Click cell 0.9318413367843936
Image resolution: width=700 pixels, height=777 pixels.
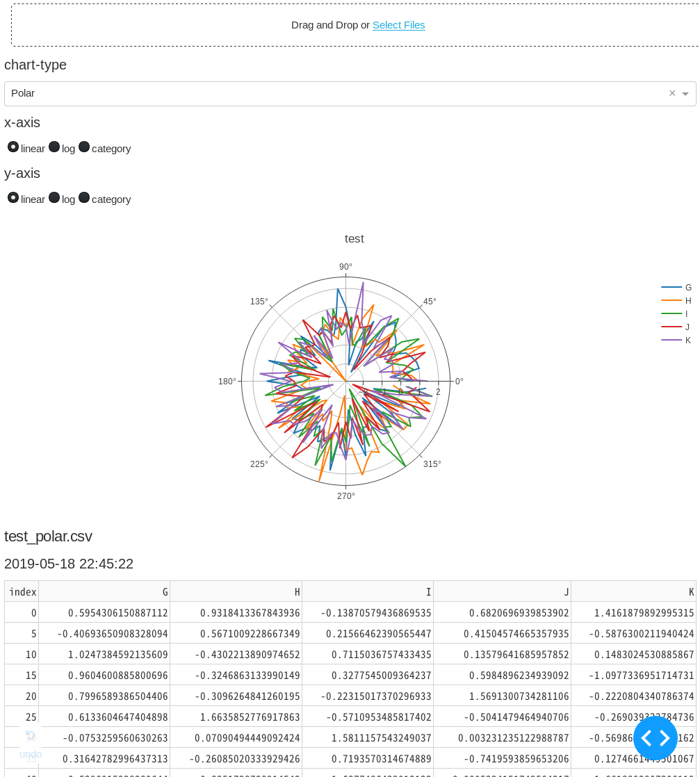tap(236, 612)
